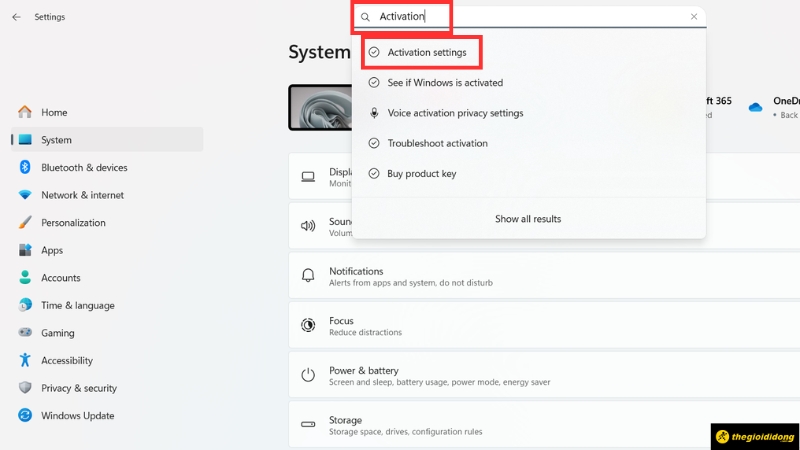Click the Activation search field
The image size is (800, 450).
(529, 16)
